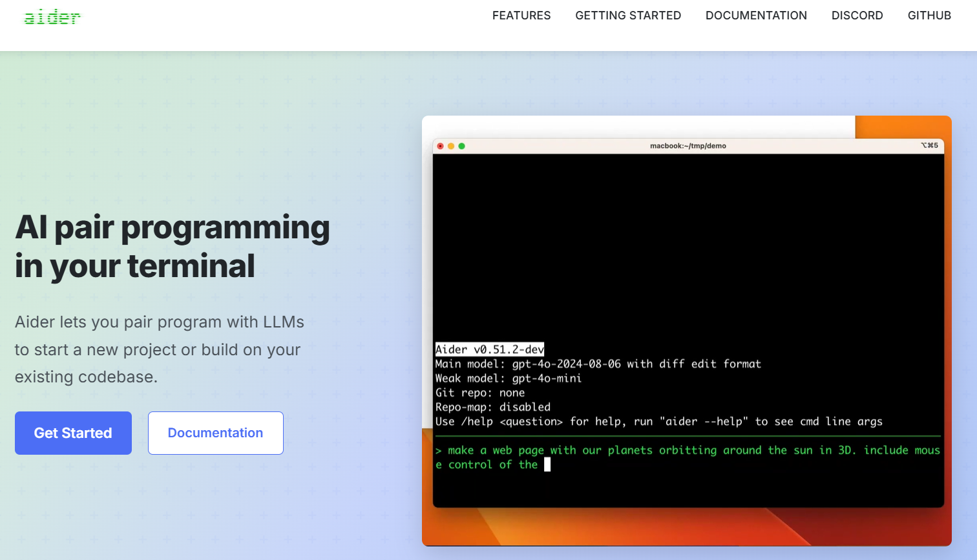Click the aider logo in header
This screenshot has height=560, width=977.
point(52,17)
